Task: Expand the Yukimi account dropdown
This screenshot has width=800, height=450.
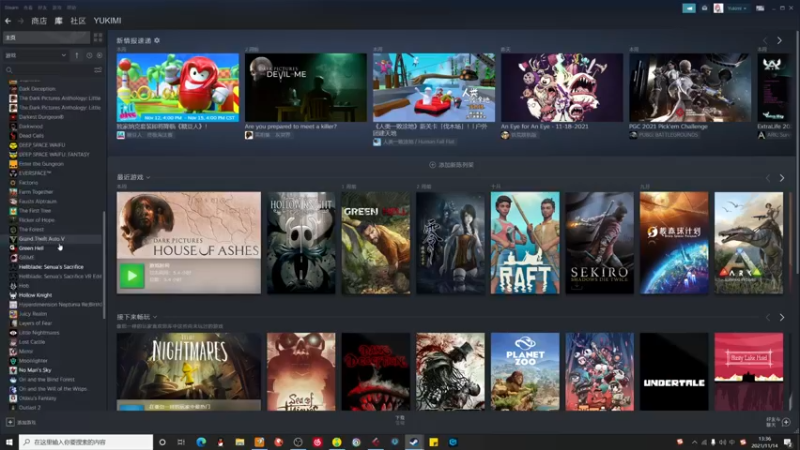Action: 737,8
